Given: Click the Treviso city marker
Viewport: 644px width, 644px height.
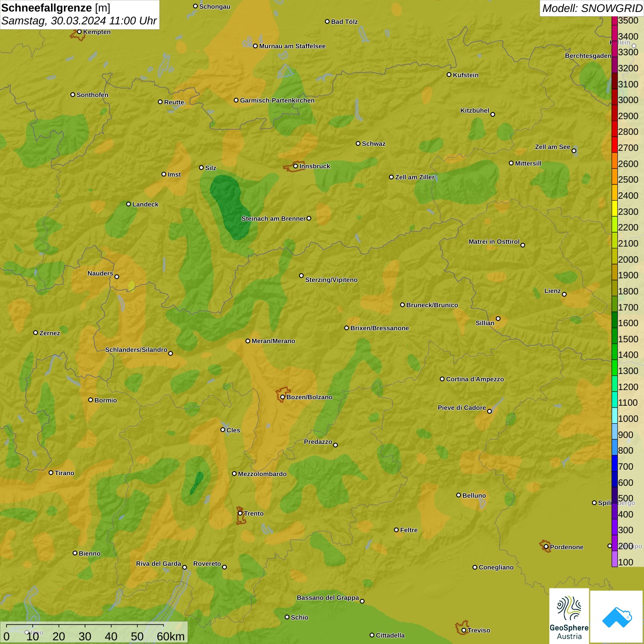Looking at the screenshot, I should tap(464, 630).
